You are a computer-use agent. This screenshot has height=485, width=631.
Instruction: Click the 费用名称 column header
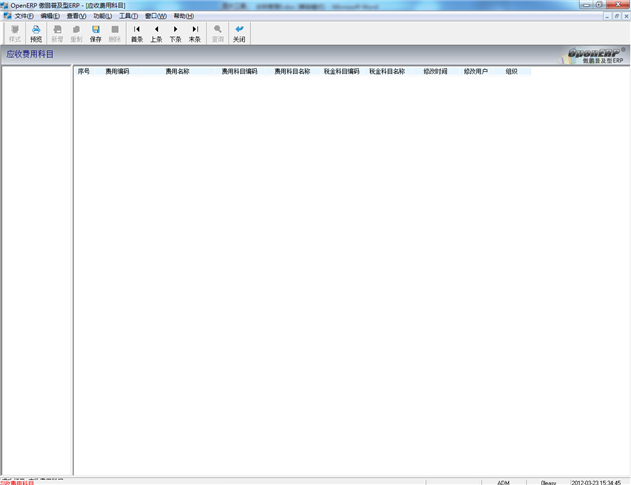pos(177,72)
